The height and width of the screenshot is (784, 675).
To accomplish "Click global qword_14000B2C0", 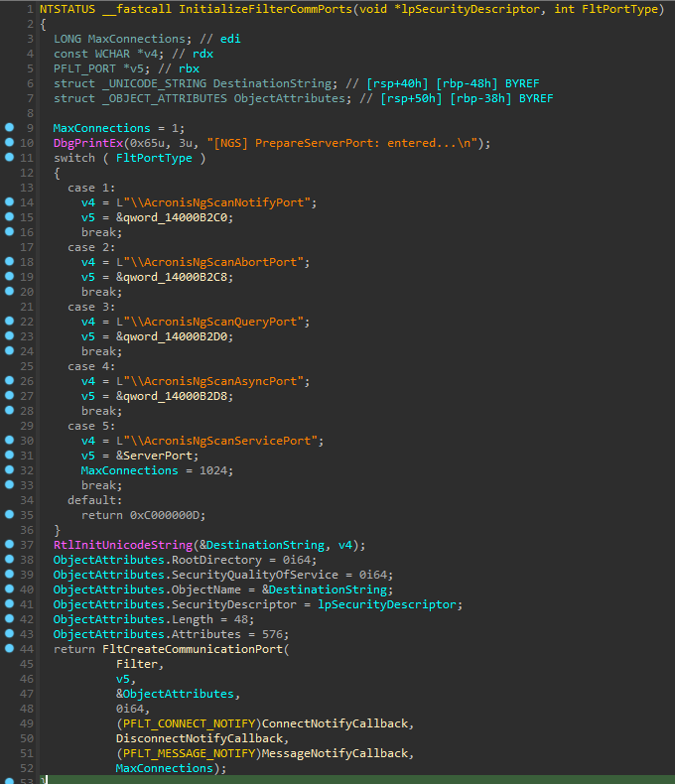I will coord(175,217).
